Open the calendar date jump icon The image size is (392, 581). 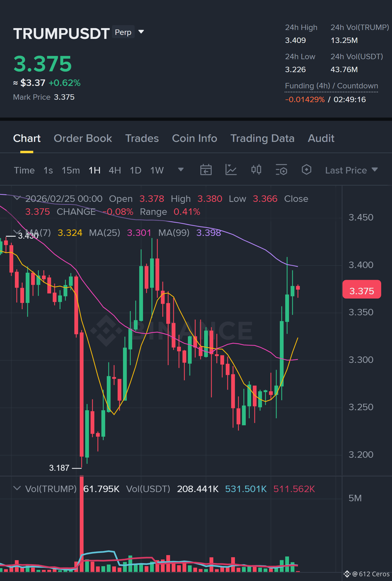click(x=206, y=170)
